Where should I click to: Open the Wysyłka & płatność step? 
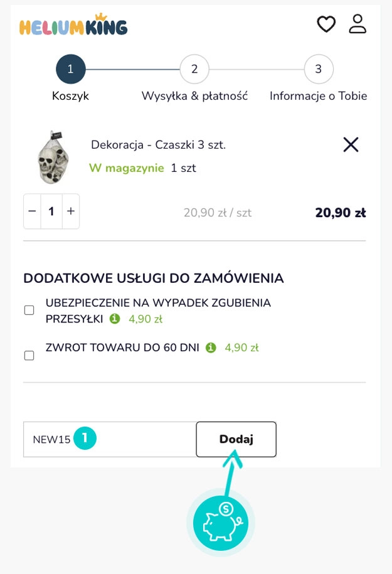coord(194,69)
